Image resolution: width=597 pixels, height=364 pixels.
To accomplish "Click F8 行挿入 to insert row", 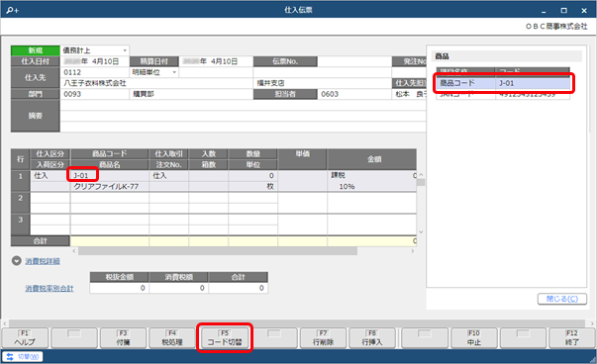I will (x=372, y=337).
